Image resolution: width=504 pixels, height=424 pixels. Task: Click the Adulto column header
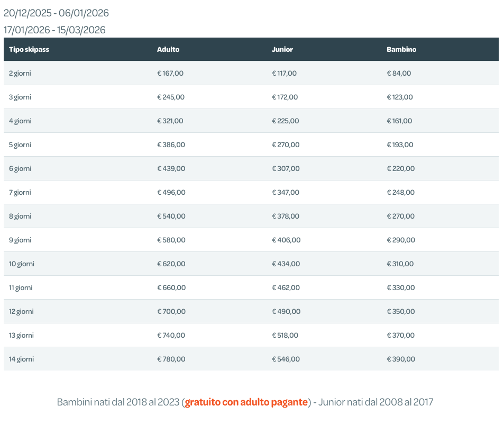pos(168,49)
